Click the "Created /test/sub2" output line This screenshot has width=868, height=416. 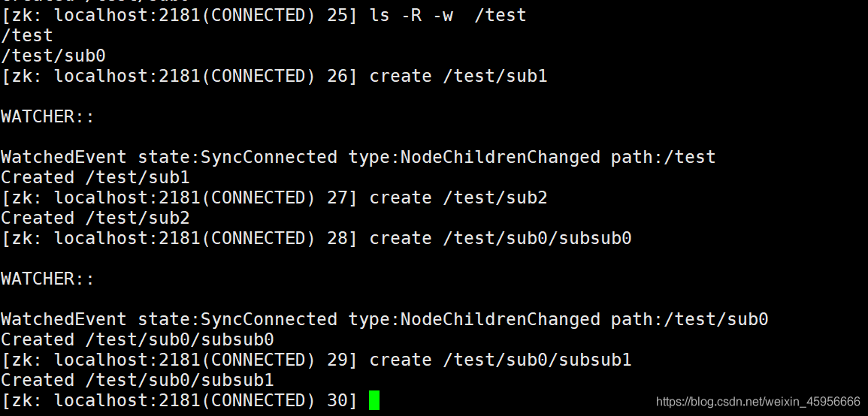(x=95, y=218)
